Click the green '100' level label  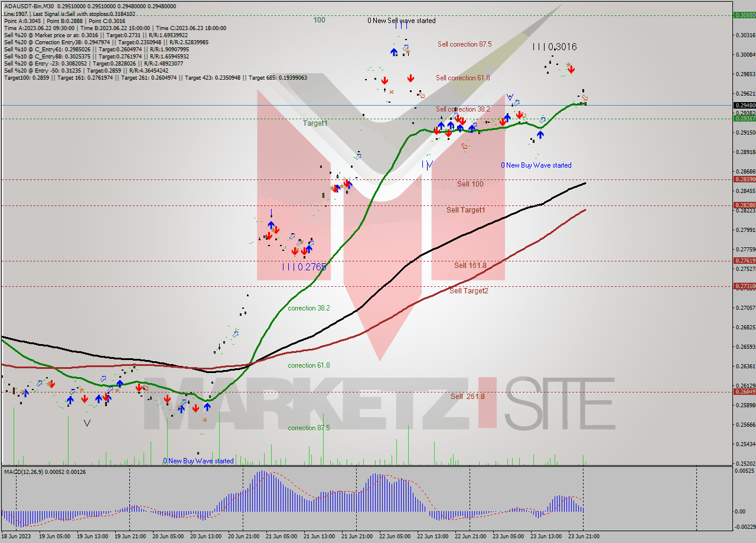(320, 20)
